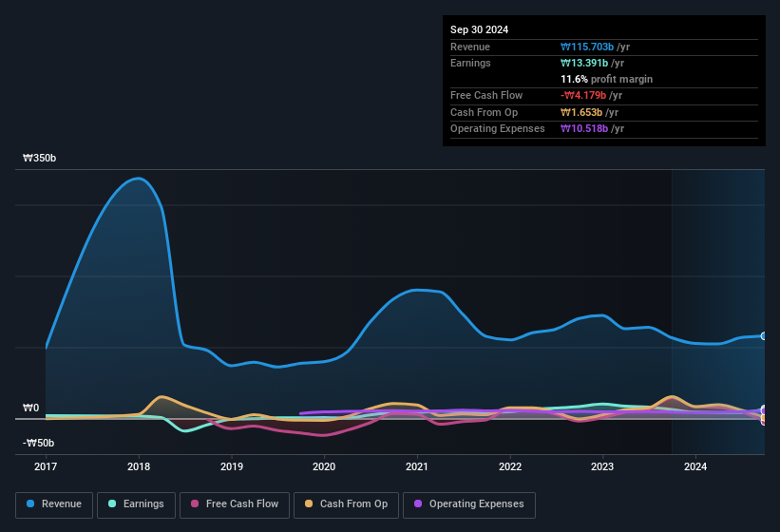The height and width of the screenshot is (532, 780).
Task: Toggle the Revenue legend button
Action: (54, 504)
